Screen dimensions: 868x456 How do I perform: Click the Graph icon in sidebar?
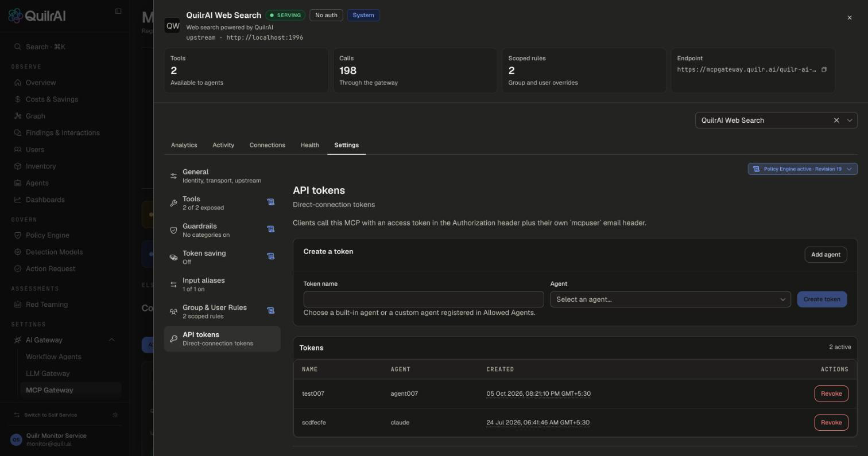point(18,116)
